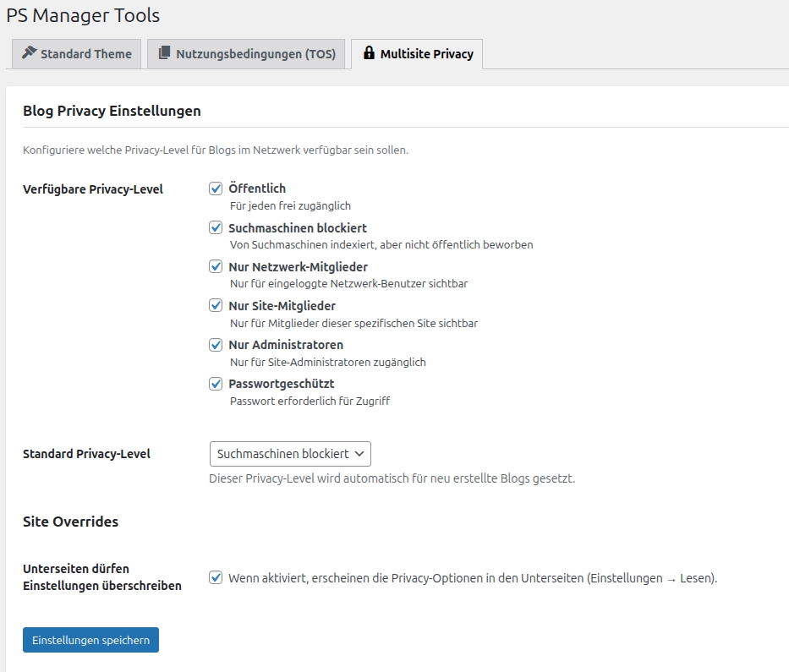789x672 pixels.
Task: Select the Multisite Privacy tab label
Action: pos(426,54)
